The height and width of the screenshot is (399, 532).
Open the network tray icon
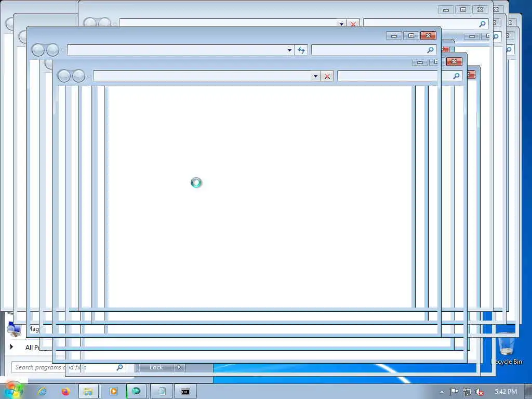pyautogui.click(x=467, y=392)
